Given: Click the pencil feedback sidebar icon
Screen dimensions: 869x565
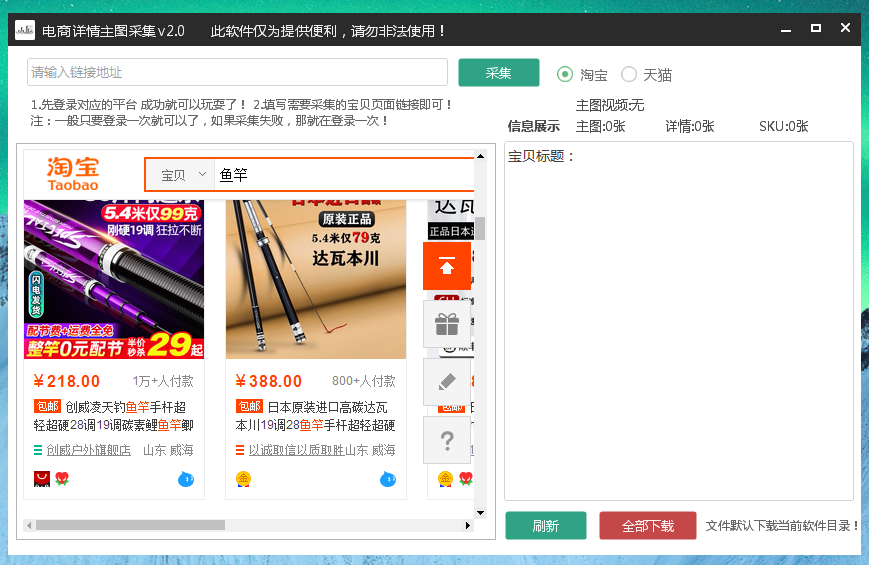Looking at the screenshot, I should coord(446,382).
